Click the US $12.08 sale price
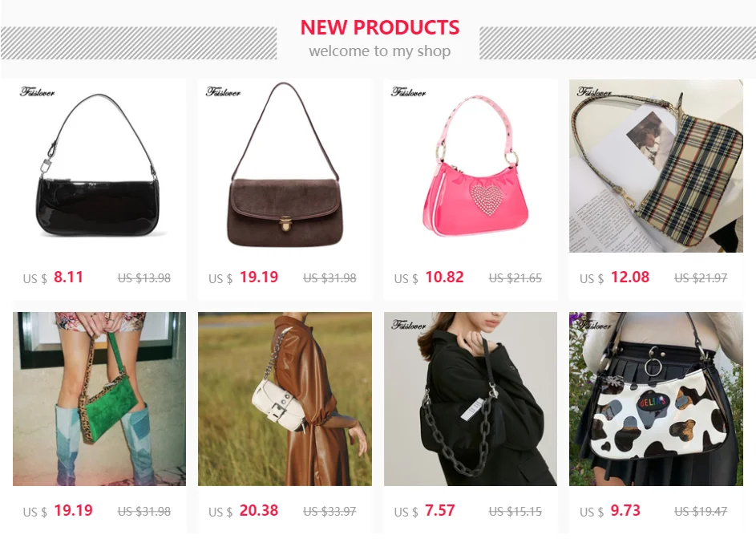Image resolution: width=756 pixels, height=555 pixels. pos(615,277)
